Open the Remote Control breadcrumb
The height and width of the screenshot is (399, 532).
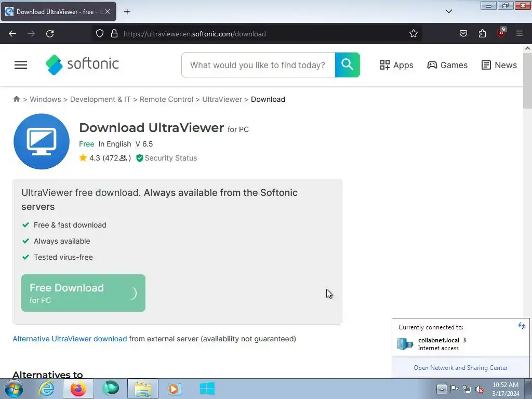166,99
